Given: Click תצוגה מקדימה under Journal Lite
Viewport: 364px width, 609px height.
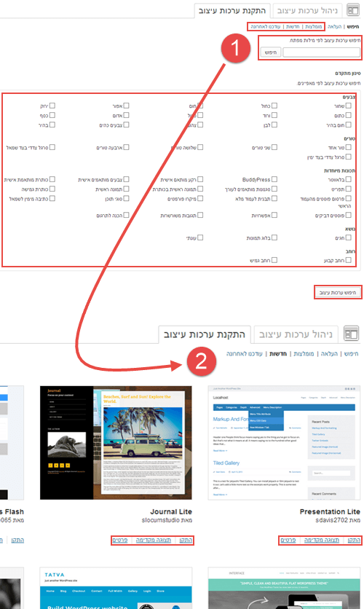Looking at the screenshot, I should (x=154, y=541).
